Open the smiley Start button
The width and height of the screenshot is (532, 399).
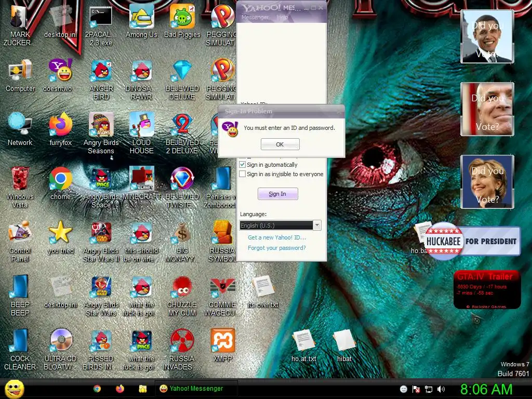tap(15, 389)
